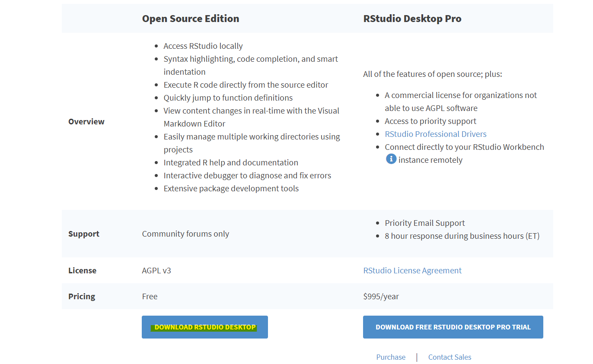Click the '$995/year' price text
This screenshot has height=364, width=593.
[381, 296]
